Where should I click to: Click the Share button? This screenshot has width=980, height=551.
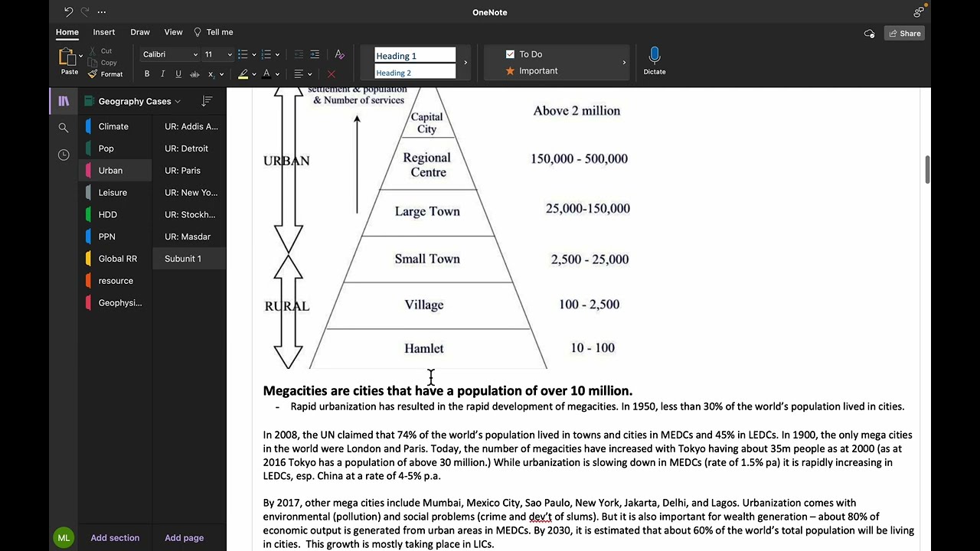tap(904, 33)
